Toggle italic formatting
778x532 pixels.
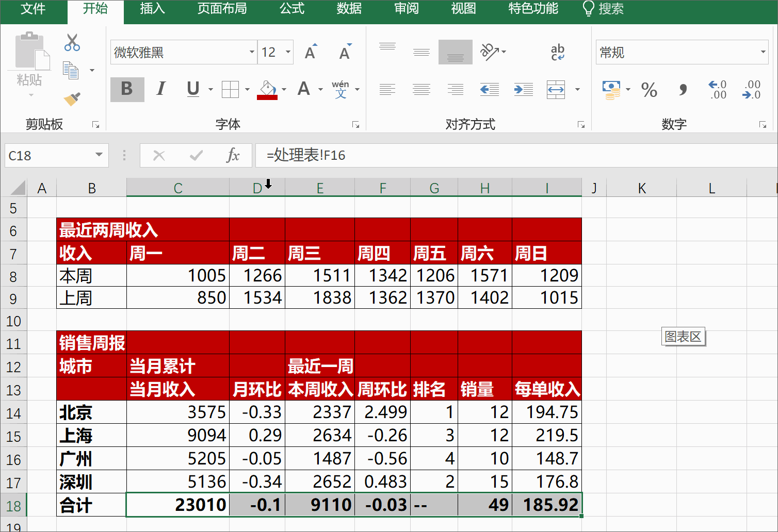pos(160,89)
